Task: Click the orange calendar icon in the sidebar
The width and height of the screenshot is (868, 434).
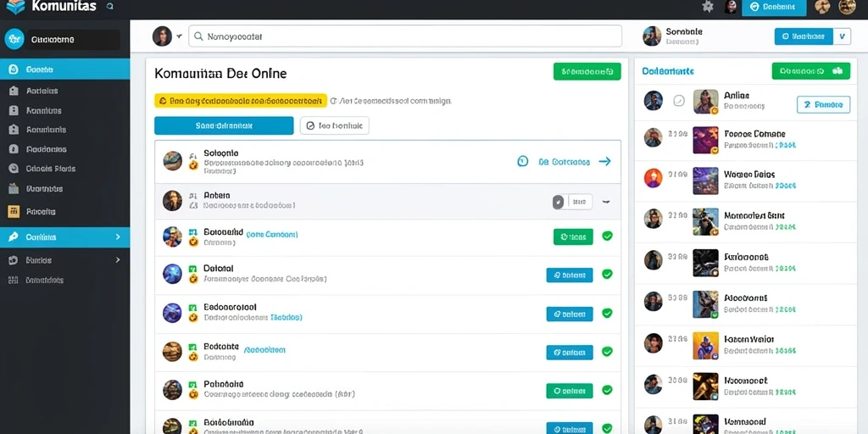Action: [x=14, y=211]
